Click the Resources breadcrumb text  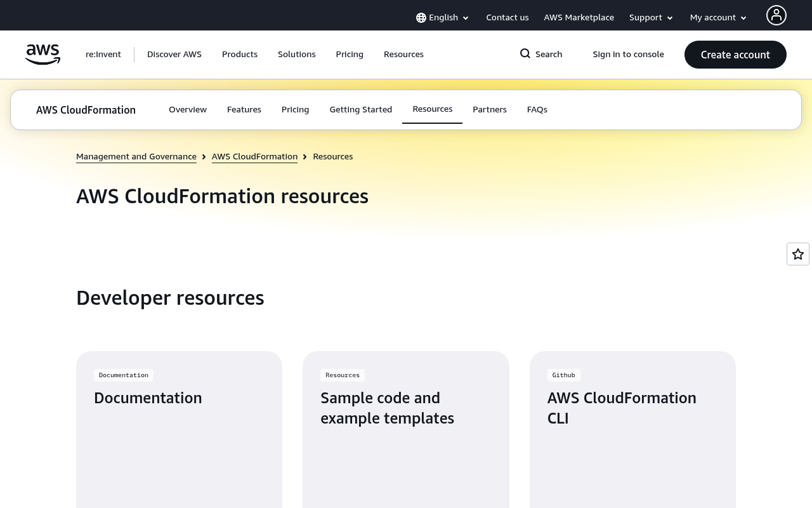(x=333, y=157)
